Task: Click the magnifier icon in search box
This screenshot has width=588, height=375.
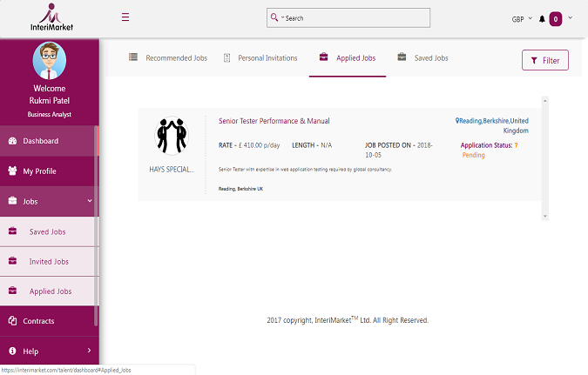Action: pyautogui.click(x=276, y=17)
